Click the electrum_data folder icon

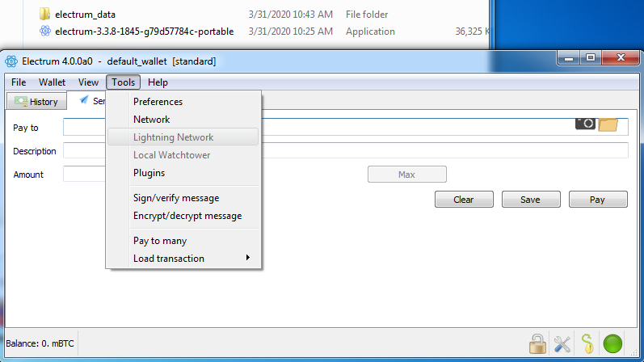pyautogui.click(x=44, y=14)
